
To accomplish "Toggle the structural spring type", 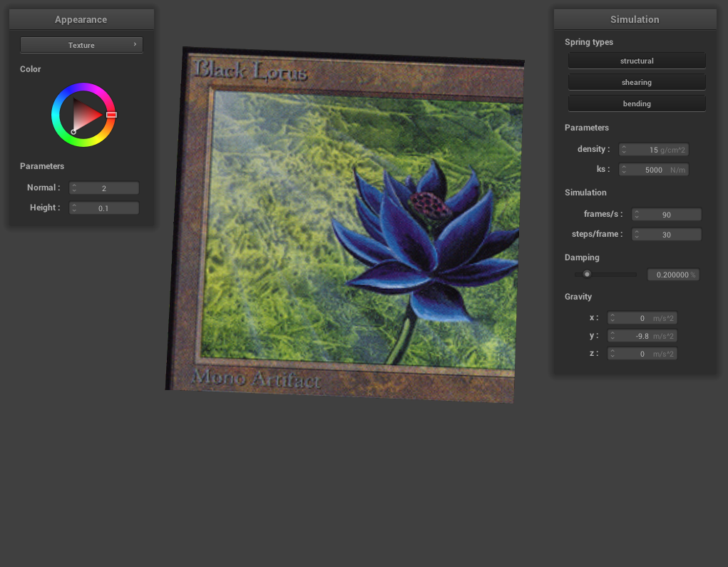I will click(637, 61).
